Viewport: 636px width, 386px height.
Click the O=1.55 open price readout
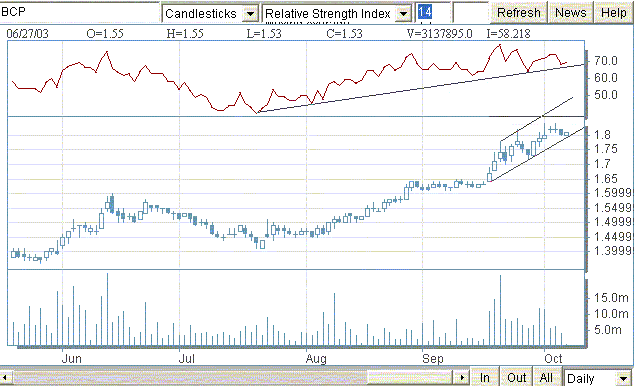tap(105, 34)
